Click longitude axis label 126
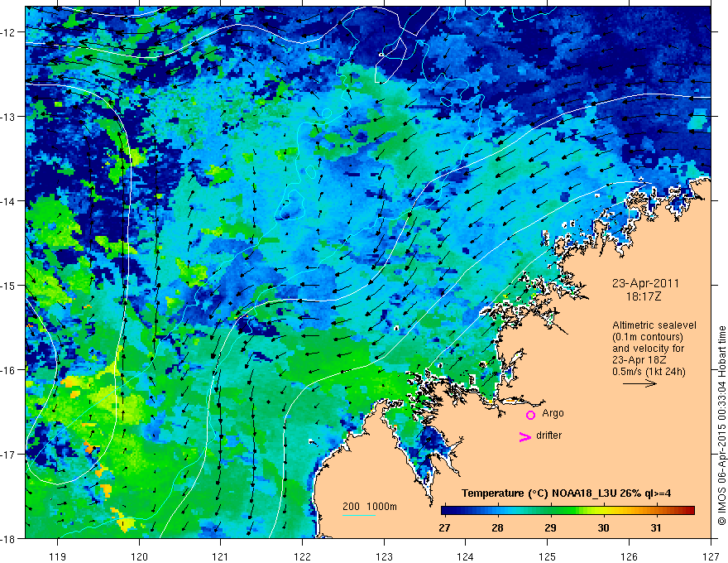The image size is (728, 563). pos(629,556)
